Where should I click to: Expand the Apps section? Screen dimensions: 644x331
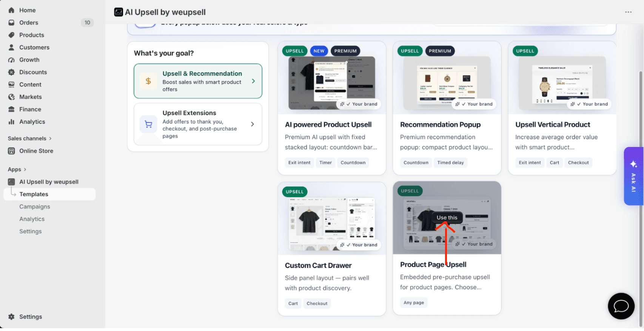point(17,170)
